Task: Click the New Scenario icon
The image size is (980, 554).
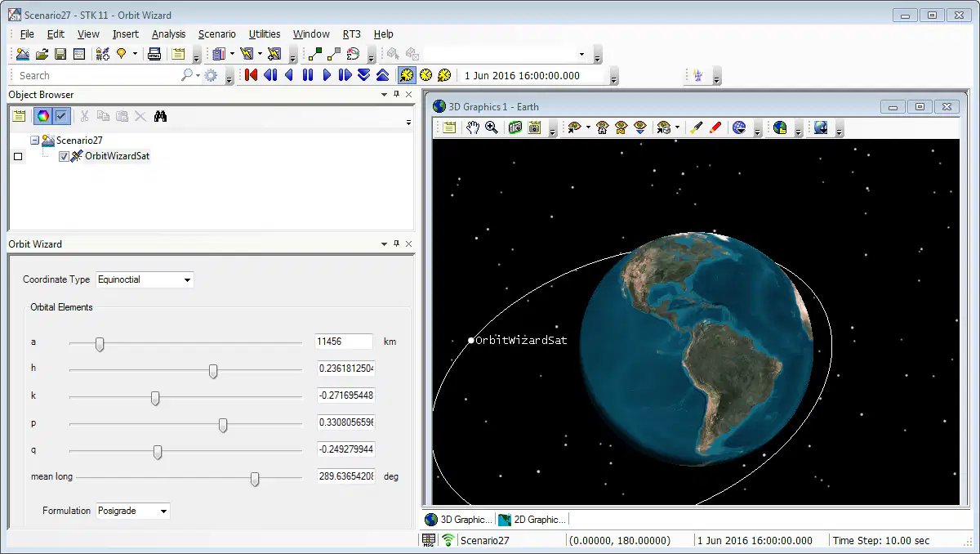Action: point(23,54)
